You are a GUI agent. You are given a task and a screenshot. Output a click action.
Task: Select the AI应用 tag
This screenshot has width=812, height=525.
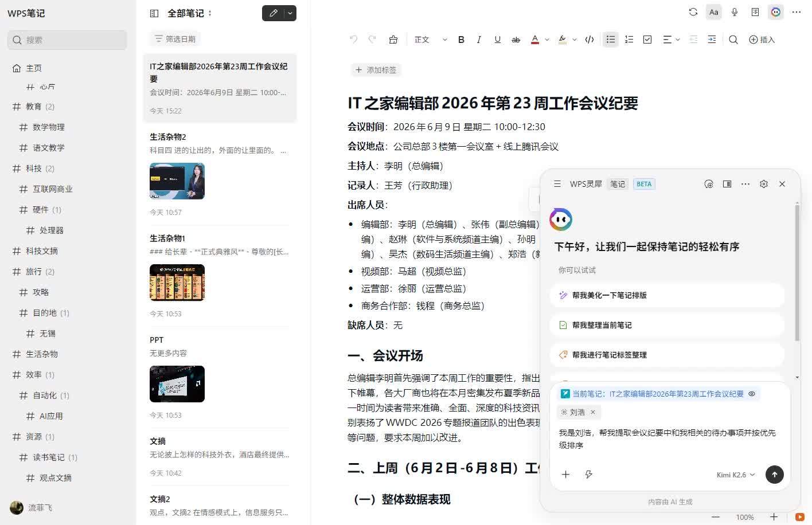(51, 416)
